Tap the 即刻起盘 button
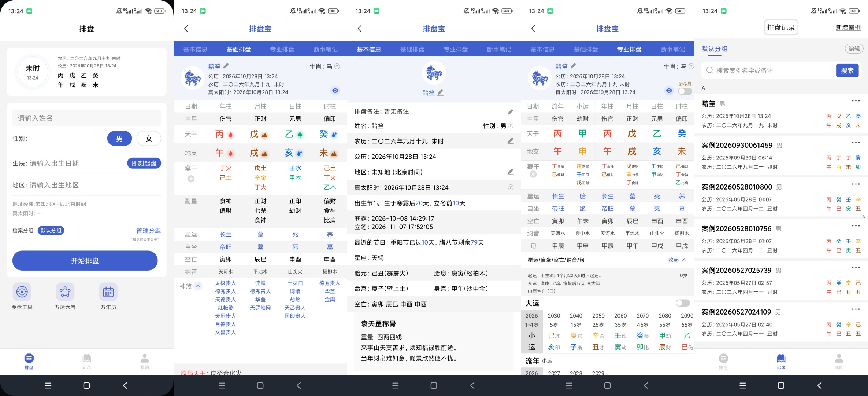This screenshot has width=868, height=396. [144, 163]
